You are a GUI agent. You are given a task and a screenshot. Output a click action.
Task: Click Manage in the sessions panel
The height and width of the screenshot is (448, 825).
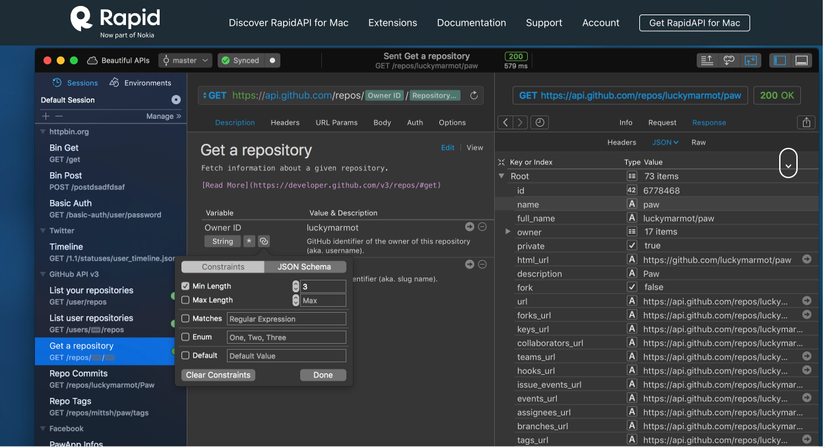[163, 116]
